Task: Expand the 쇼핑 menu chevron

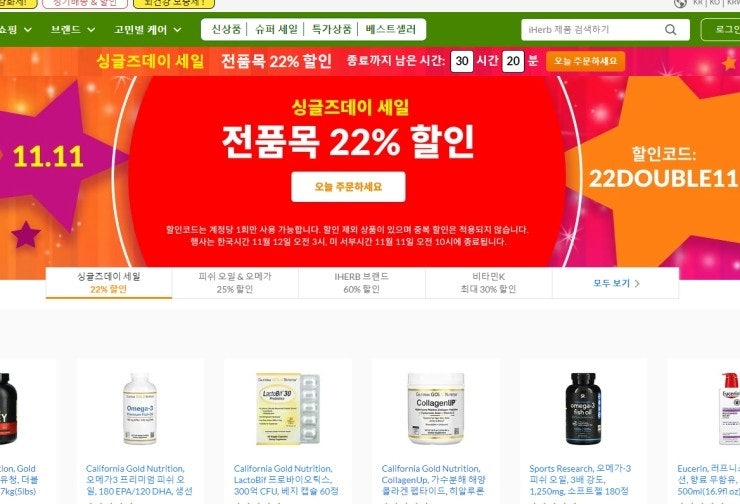Action: (x=28, y=30)
